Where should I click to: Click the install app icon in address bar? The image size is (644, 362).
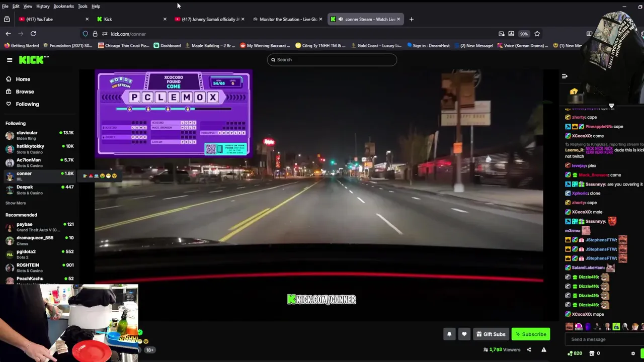pos(511,34)
